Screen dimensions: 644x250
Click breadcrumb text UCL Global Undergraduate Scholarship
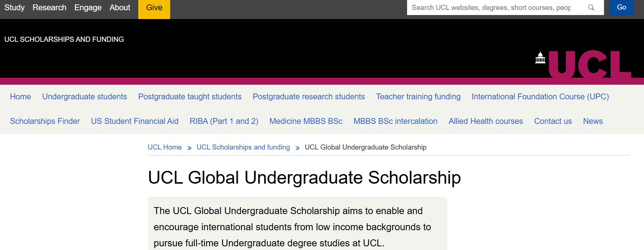click(x=366, y=147)
